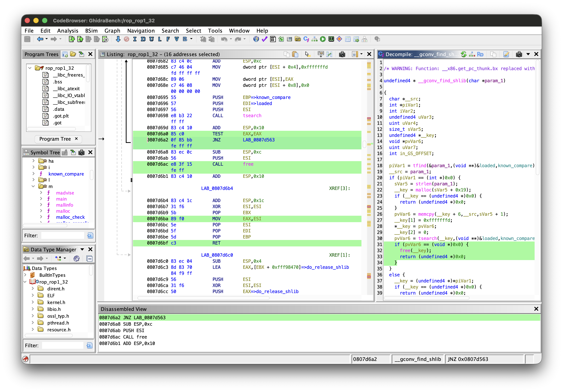
Task: Click the Program Tree tab button
Action: (55, 139)
